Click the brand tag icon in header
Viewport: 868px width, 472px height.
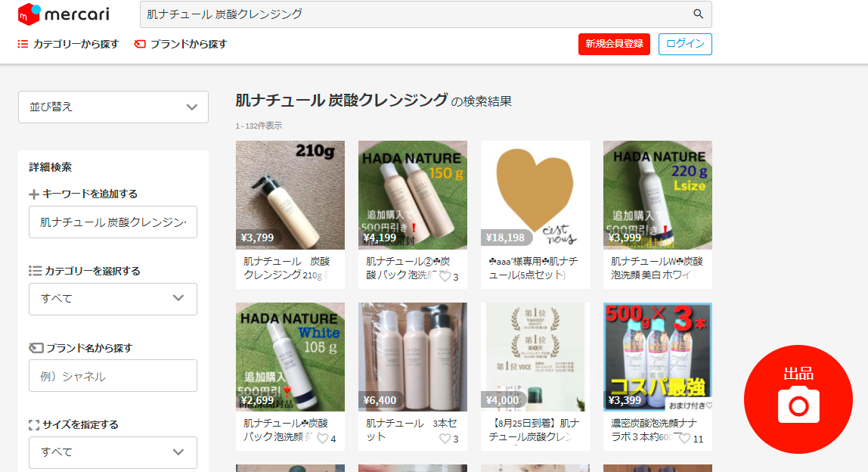click(x=140, y=44)
